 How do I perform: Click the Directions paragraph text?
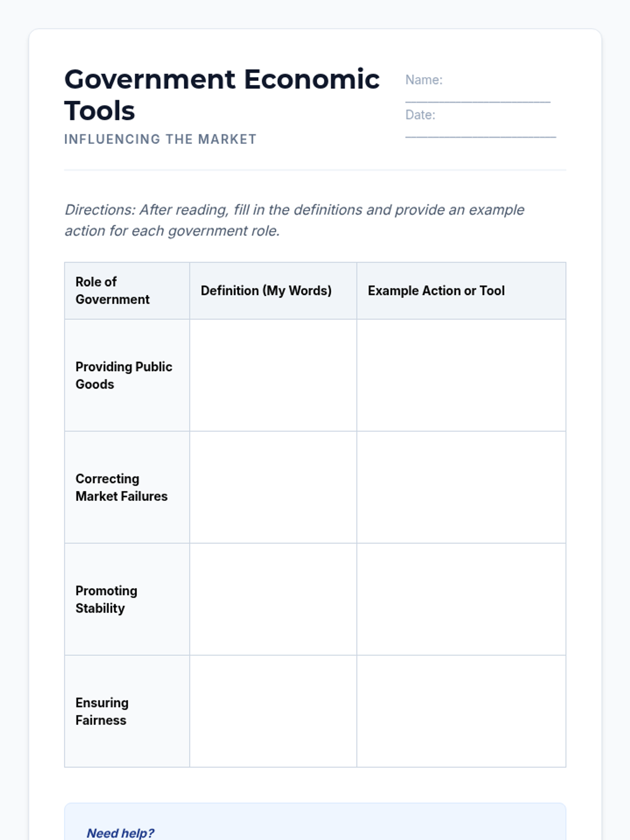pos(294,220)
